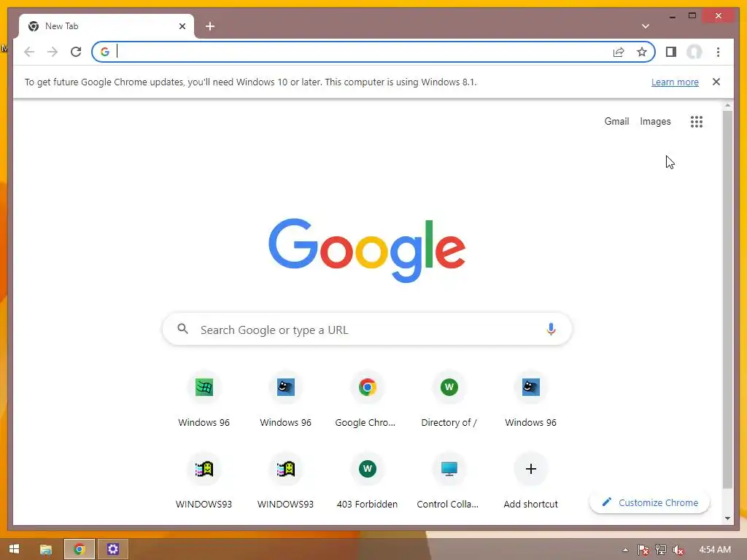This screenshot has height=560, width=747.
Task: Click the back navigation arrow
Action: pos(29,52)
